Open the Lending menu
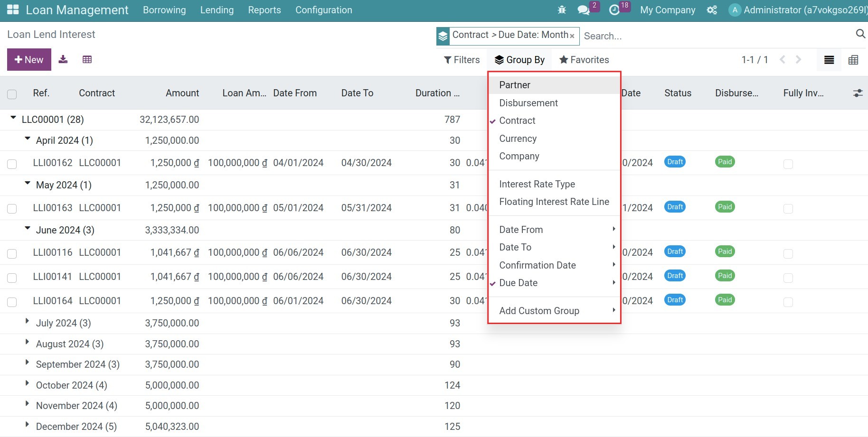Viewport: 868px width, 437px height. (x=217, y=10)
